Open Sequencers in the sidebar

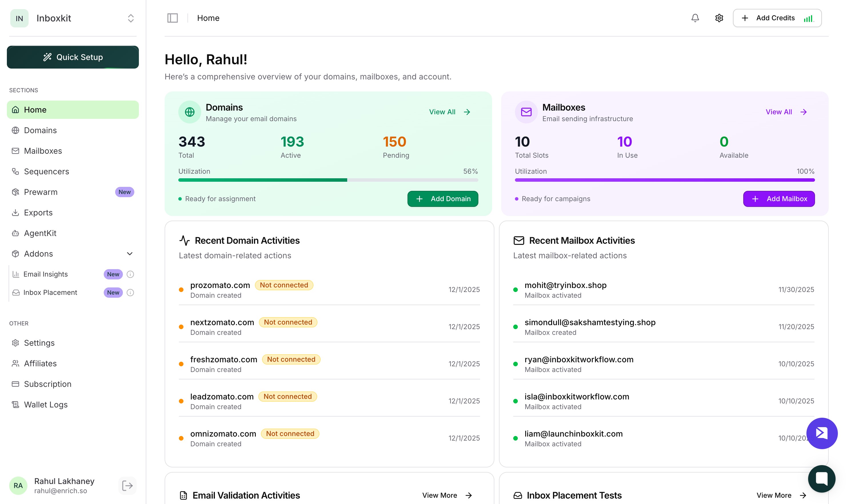tap(47, 171)
